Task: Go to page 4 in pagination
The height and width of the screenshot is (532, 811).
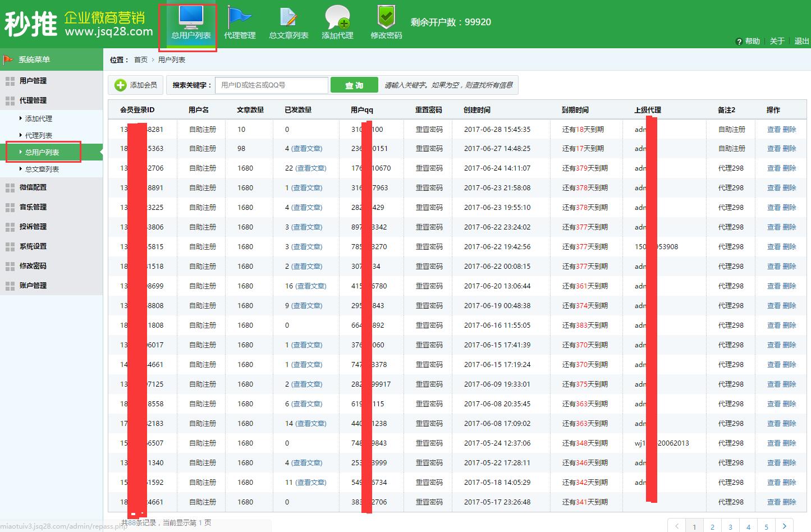Action: point(748,527)
